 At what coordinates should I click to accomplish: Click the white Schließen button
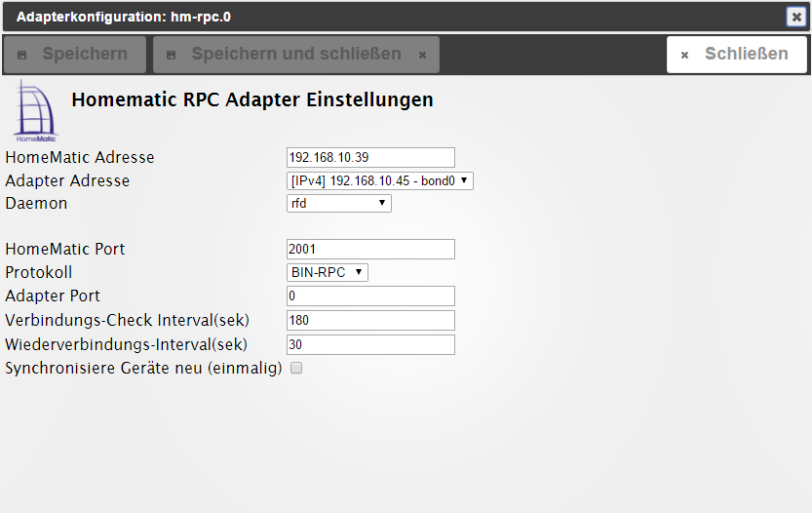[736, 55]
